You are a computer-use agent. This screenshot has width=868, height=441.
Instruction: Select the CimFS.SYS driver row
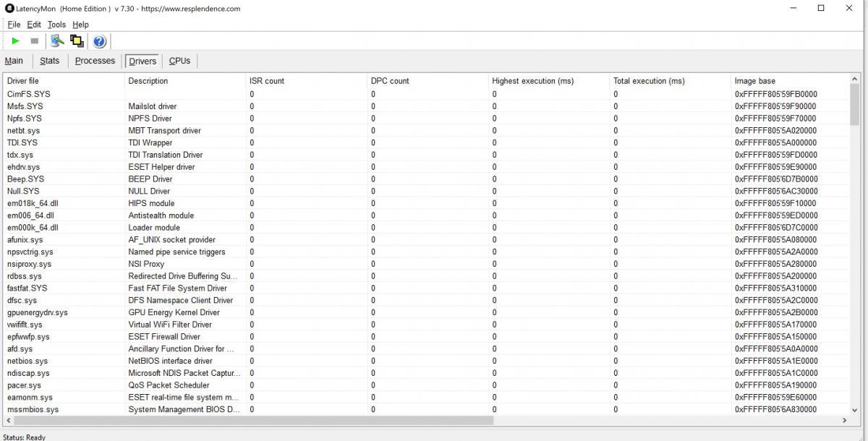coord(427,94)
